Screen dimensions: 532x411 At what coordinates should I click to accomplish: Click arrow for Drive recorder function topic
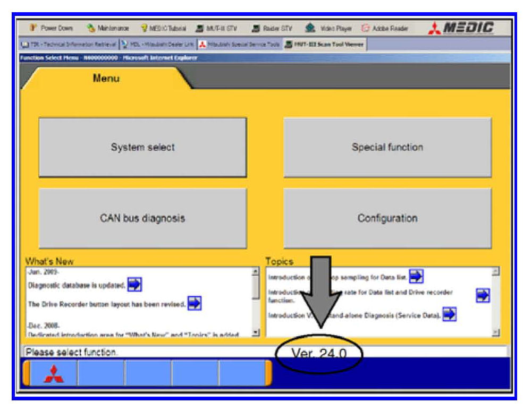[483, 296]
